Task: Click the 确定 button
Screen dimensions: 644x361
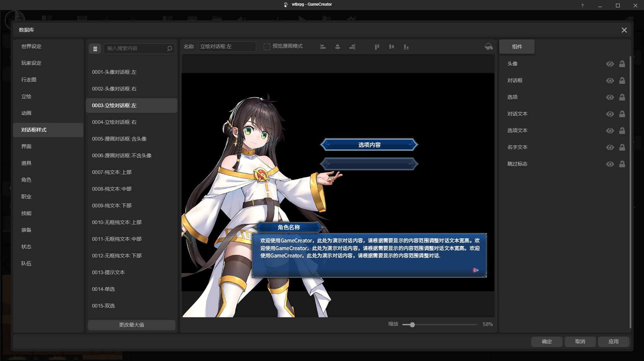Action: pos(547,342)
